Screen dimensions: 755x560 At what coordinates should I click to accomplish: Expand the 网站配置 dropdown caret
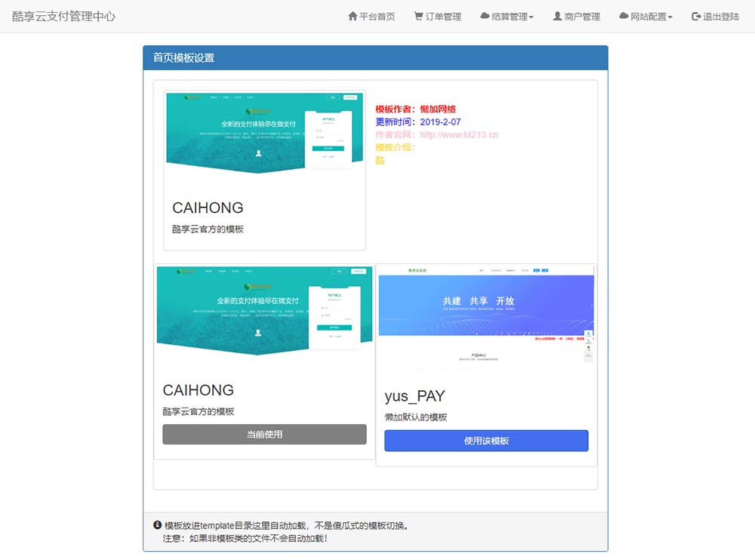pyautogui.click(x=670, y=17)
